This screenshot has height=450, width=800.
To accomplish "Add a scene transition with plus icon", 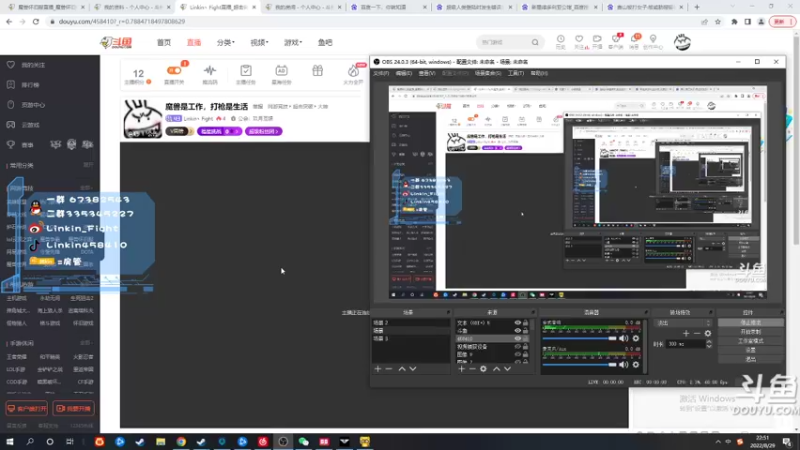I will coord(686,333).
